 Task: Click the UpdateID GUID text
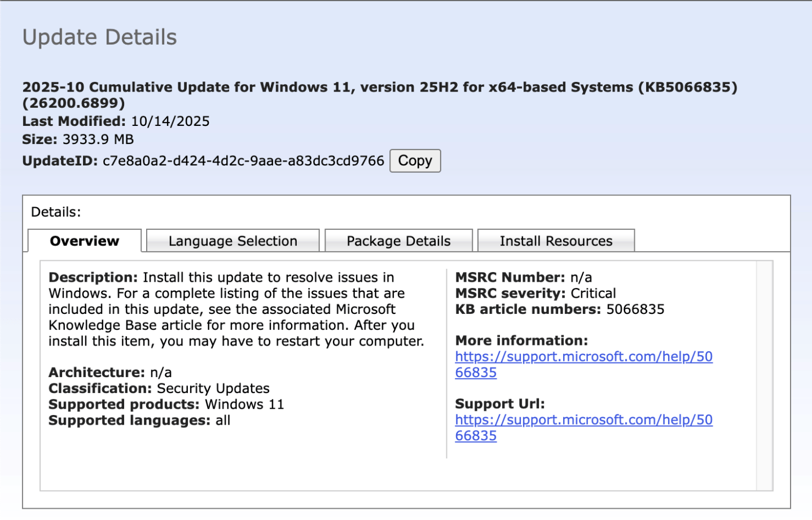(x=243, y=161)
